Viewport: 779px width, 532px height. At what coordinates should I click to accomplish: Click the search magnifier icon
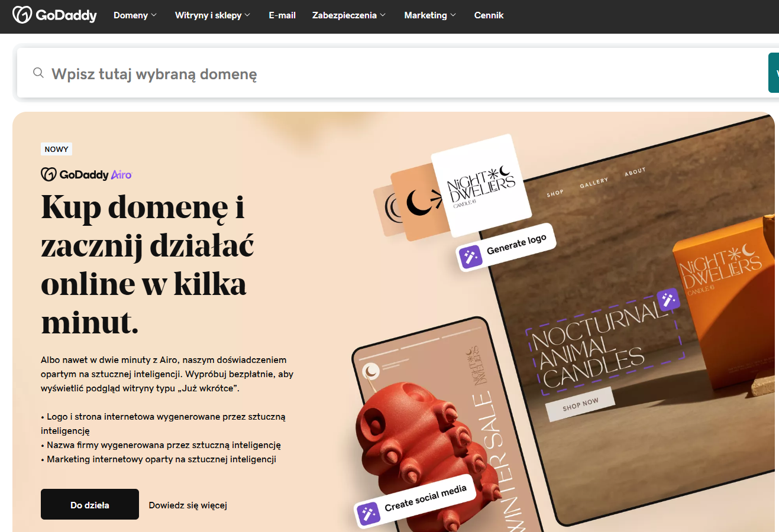38,73
